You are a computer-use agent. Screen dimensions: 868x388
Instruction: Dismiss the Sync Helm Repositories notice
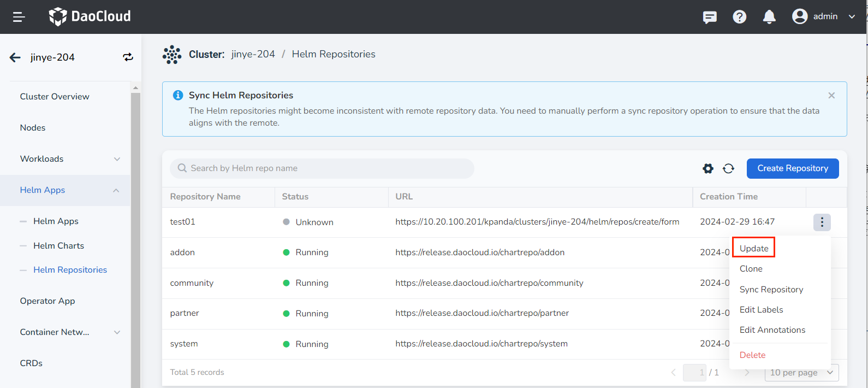point(831,96)
